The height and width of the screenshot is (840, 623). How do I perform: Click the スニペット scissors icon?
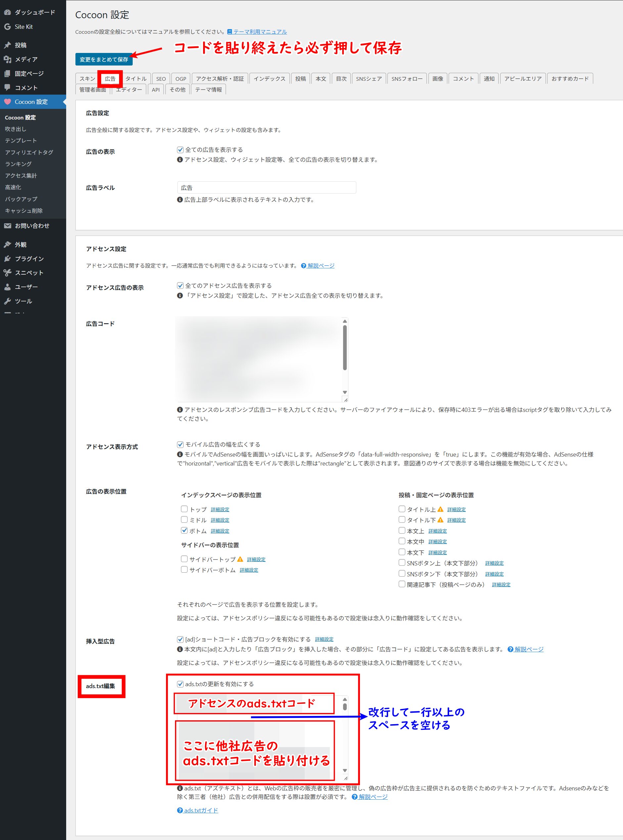(x=7, y=273)
